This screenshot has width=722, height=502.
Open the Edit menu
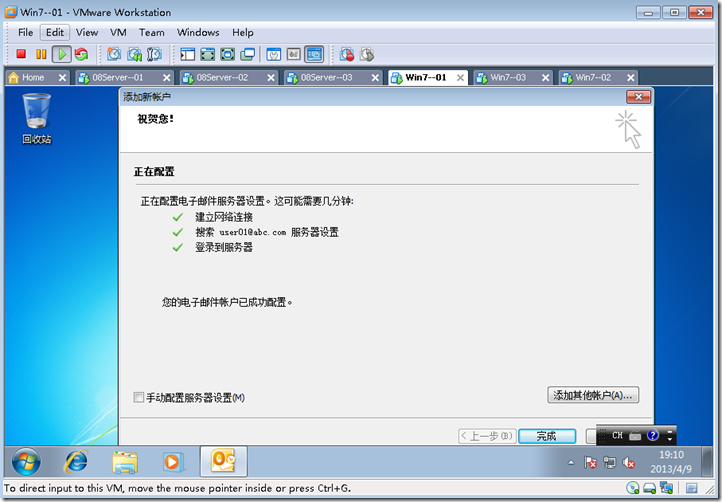click(x=55, y=32)
